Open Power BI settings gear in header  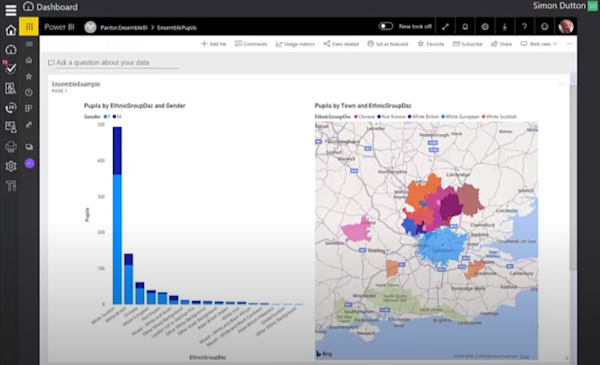coord(485,27)
